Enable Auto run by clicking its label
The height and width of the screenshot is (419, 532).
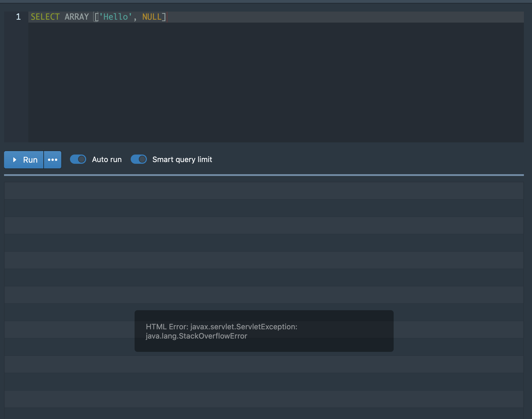pyautogui.click(x=107, y=159)
